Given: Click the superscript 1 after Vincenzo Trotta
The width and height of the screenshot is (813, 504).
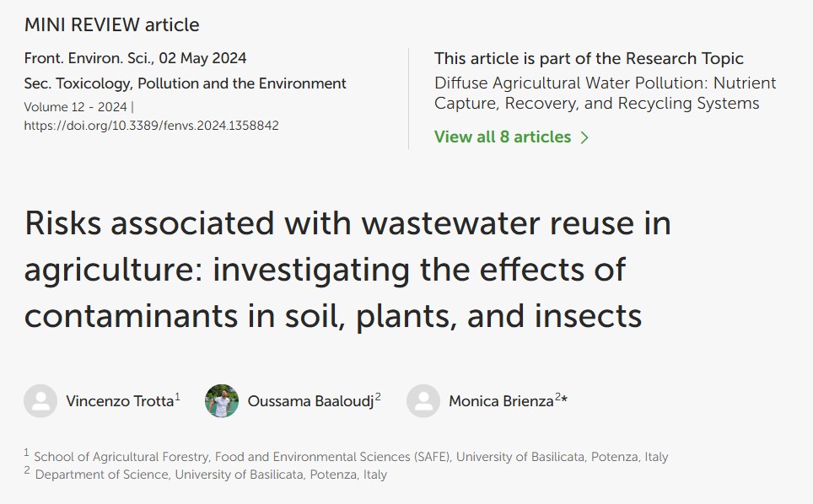Looking at the screenshot, I should click(177, 397).
